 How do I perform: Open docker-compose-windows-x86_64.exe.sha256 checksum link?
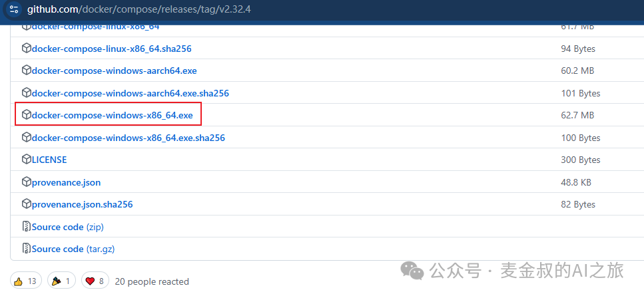click(128, 138)
